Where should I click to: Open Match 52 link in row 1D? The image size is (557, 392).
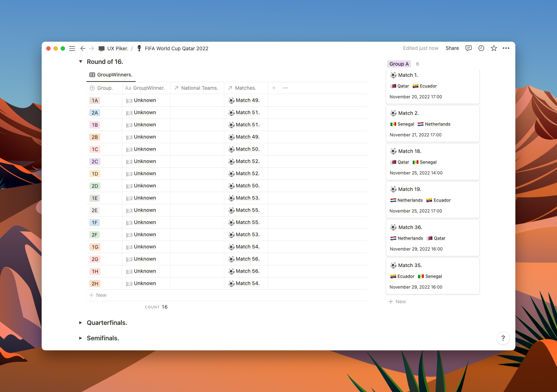248,173
